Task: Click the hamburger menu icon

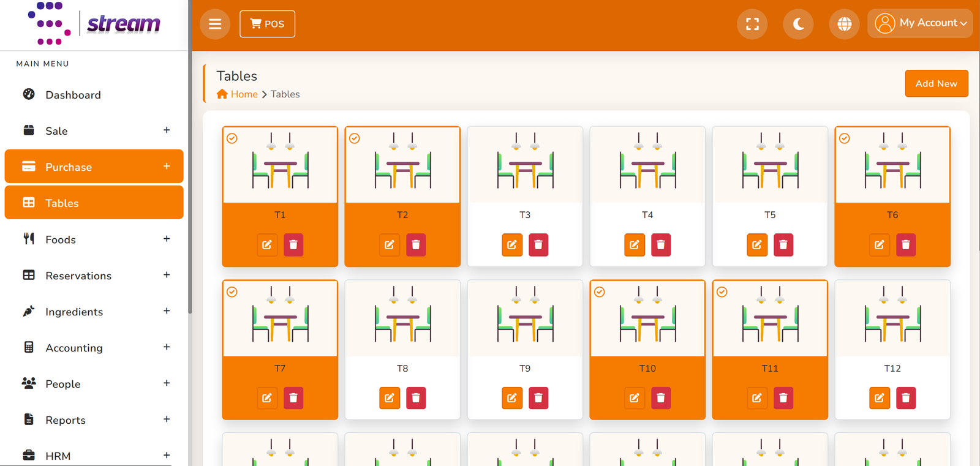Action: [x=215, y=24]
